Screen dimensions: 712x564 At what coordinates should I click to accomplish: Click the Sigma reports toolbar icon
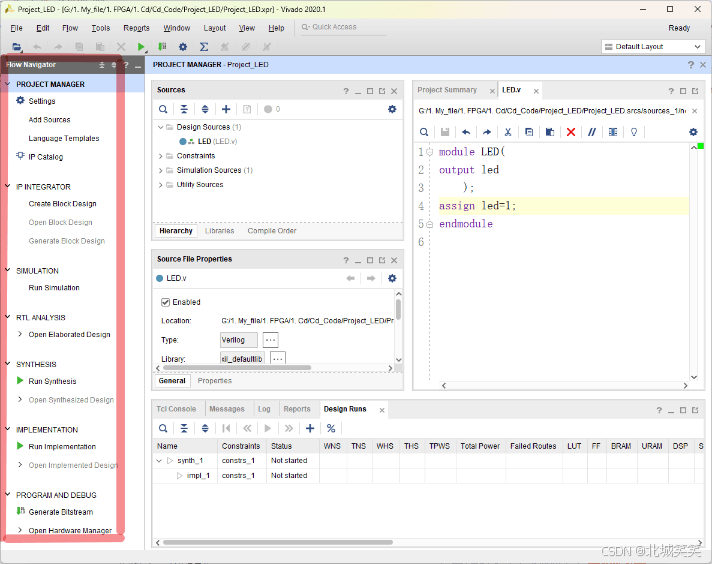pos(204,46)
